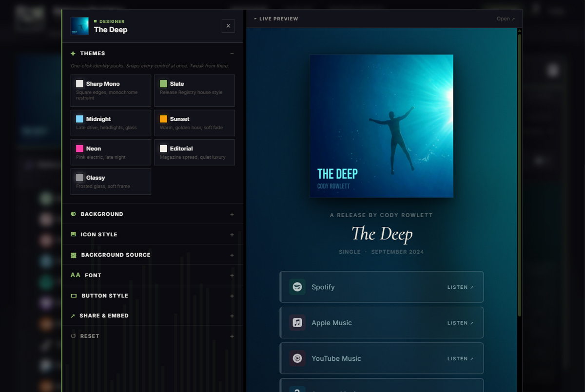Screen dimensions: 585x392
Task: Click the YouTube Music logo icon
Action: point(297,358)
